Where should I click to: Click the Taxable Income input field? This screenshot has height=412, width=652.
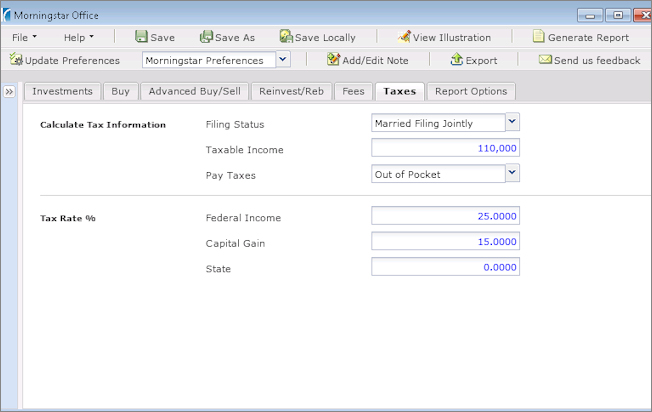pyautogui.click(x=445, y=148)
